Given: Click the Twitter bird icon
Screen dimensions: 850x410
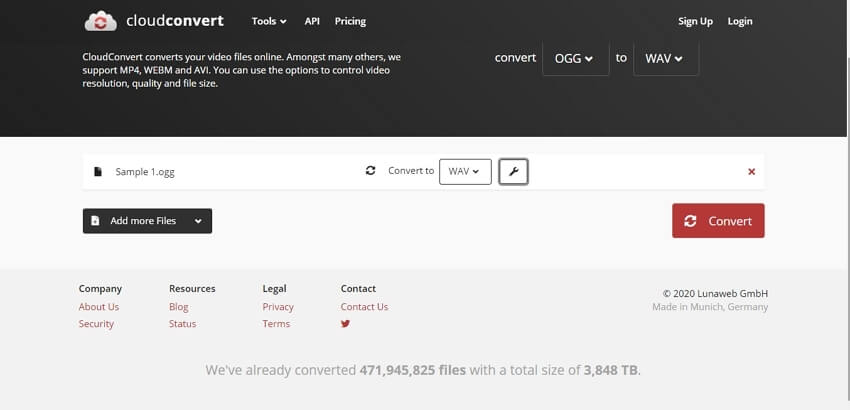Looking at the screenshot, I should click(x=346, y=324).
